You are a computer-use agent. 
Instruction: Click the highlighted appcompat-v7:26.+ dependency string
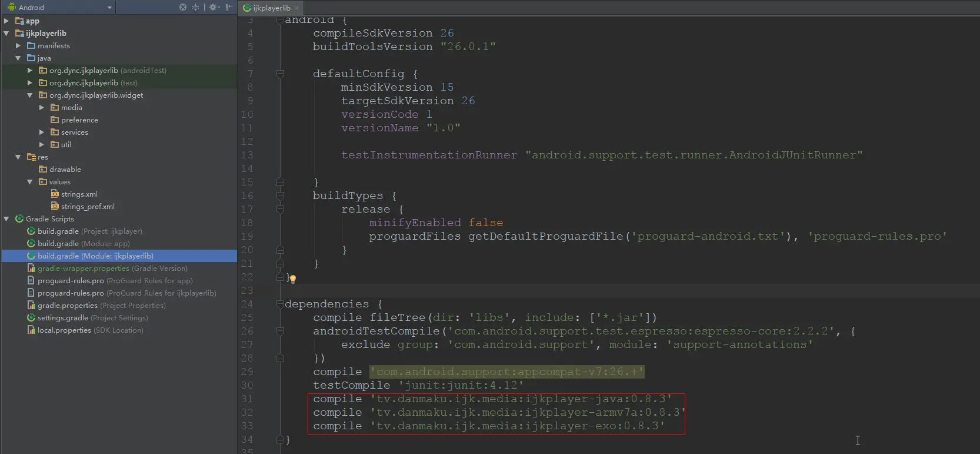(x=507, y=372)
